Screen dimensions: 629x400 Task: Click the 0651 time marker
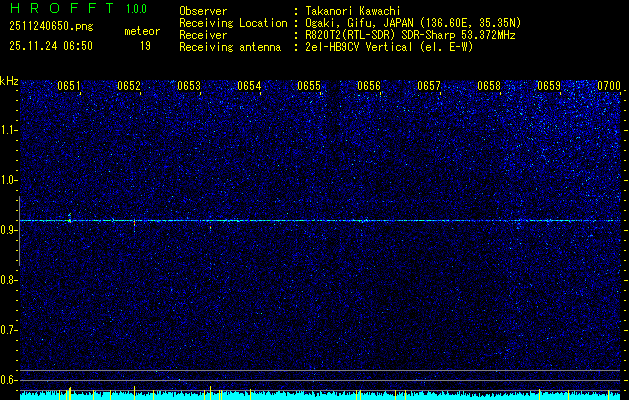pos(69,86)
